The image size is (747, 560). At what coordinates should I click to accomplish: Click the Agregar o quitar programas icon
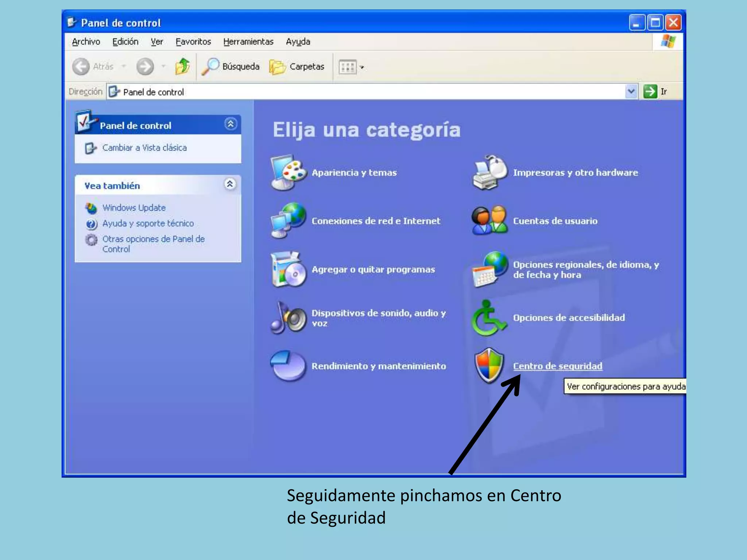point(288,269)
